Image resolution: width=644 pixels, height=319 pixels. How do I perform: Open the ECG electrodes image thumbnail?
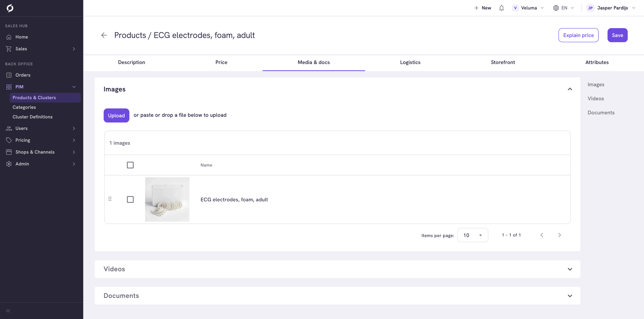coord(167,199)
